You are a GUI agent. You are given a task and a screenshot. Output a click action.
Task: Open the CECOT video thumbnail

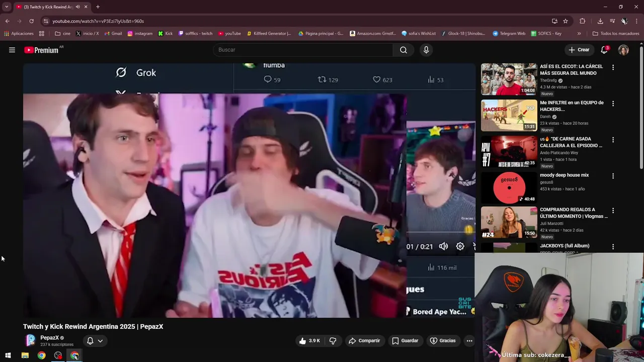tap(509, 79)
